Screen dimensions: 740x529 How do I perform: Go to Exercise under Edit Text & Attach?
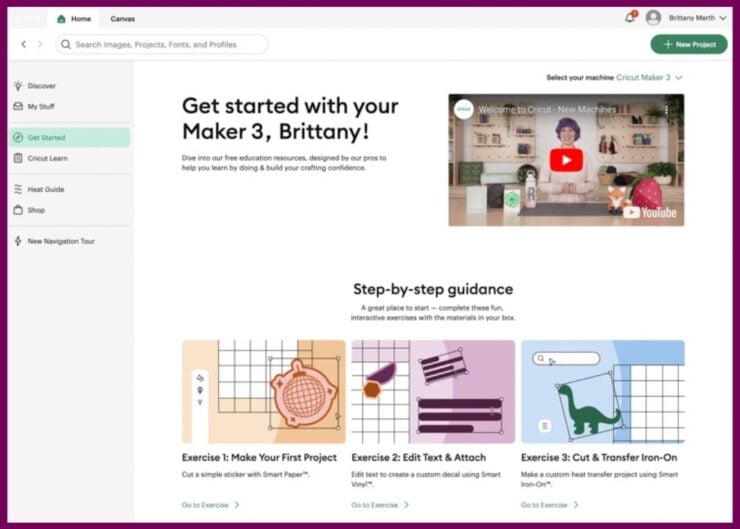380,505
